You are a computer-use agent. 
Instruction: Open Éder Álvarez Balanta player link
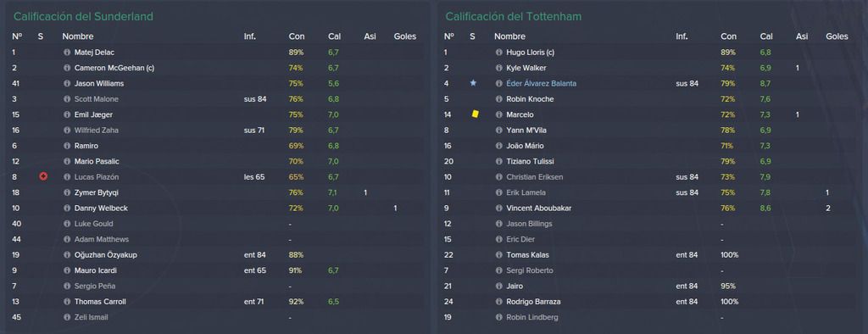click(x=541, y=83)
